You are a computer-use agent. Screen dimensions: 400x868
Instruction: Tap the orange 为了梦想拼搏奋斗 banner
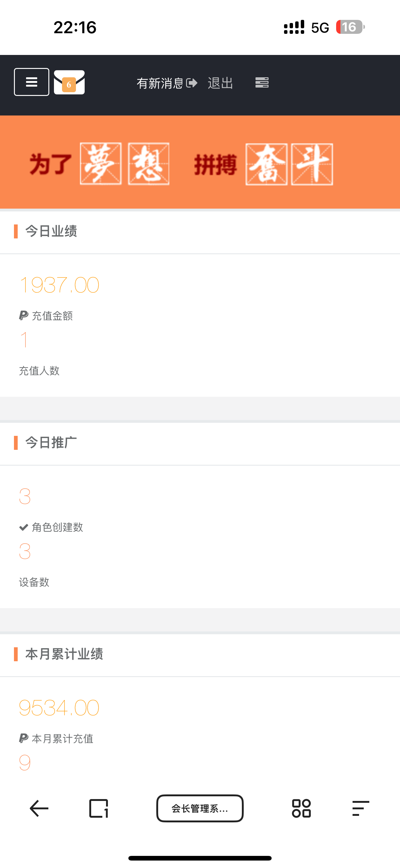pyautogui.click(x=200, y=162)
